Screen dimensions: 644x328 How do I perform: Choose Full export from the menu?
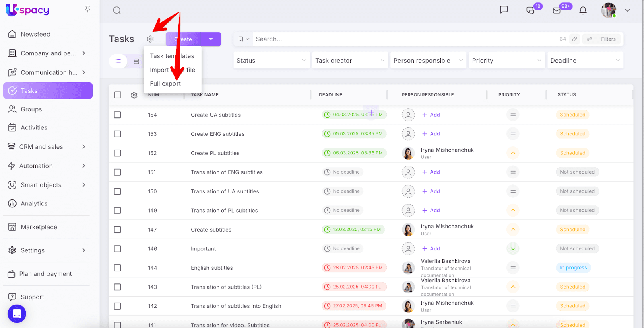(x=165, y=84)
